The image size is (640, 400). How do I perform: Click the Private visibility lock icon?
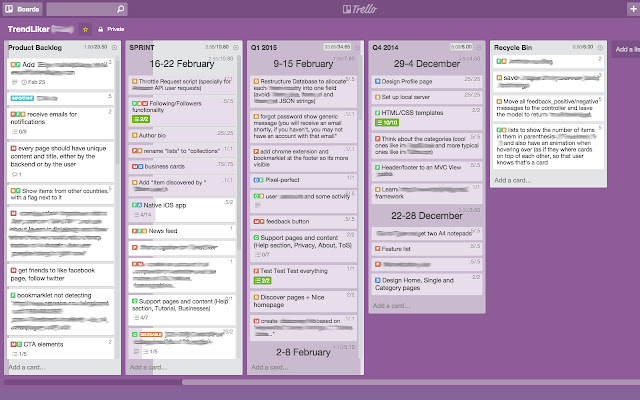point(100,29)
